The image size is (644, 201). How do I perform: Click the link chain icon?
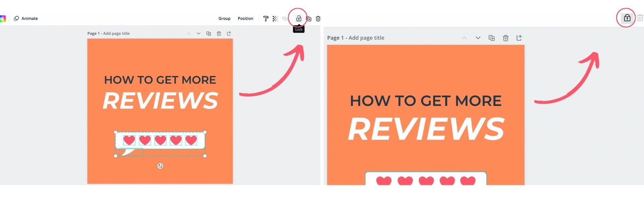pyautogui.click(x=285, y=19)
